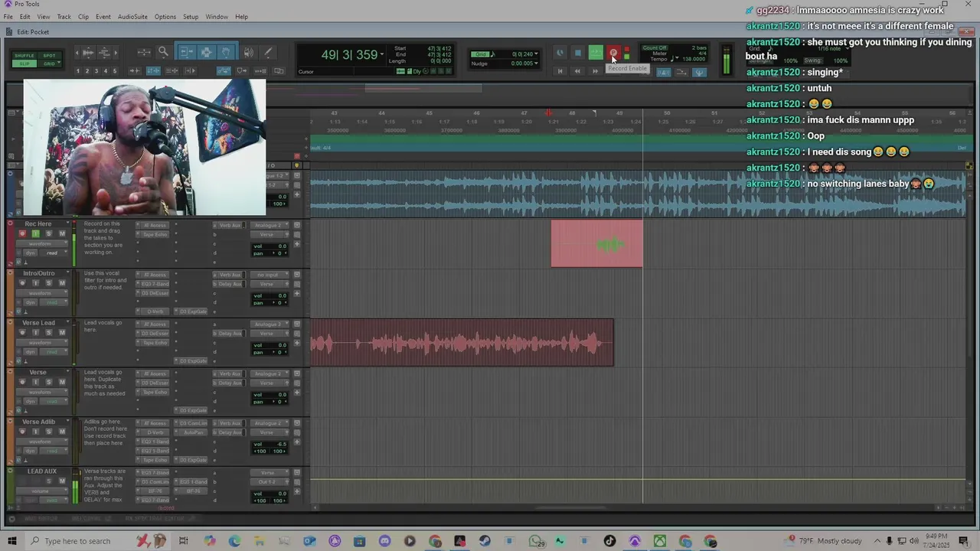Toggle record arm on Rec Here track
This screenshot has height=551, width=980.
point(22,233)
